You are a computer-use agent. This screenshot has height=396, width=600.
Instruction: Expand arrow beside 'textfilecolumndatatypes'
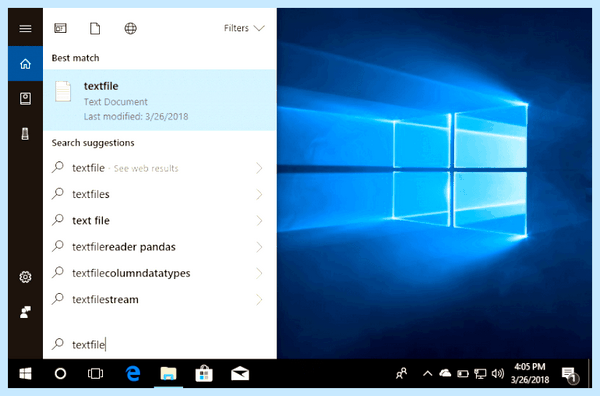tap(259, 273)
